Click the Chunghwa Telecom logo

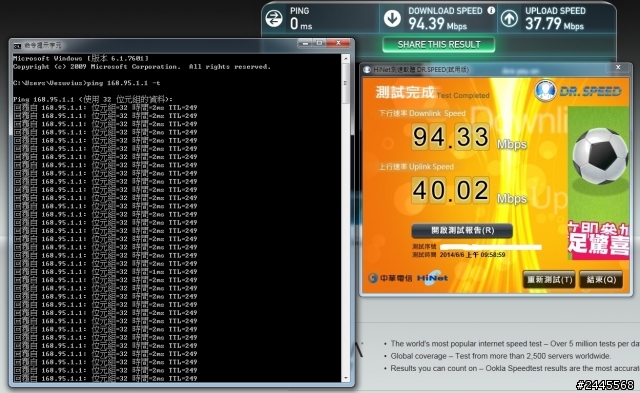390,278
